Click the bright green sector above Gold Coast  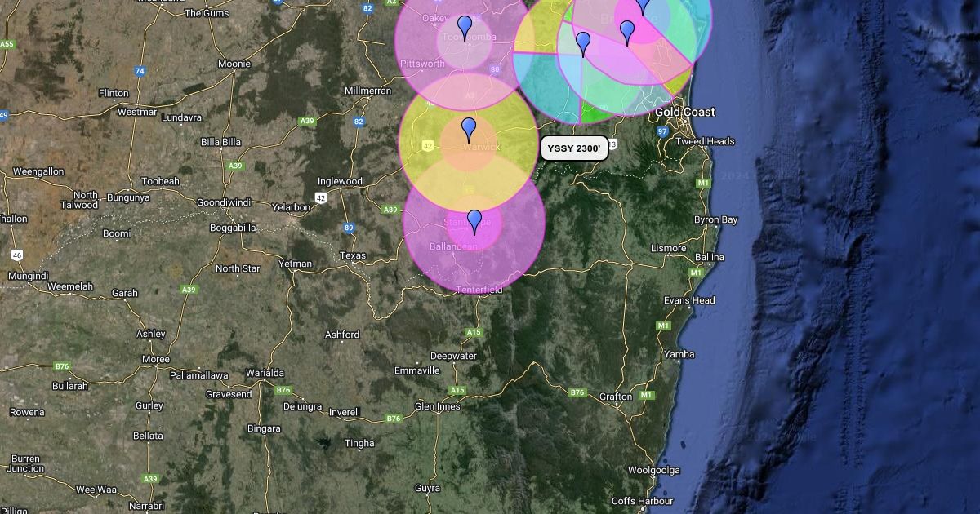(x=600, y=113)
